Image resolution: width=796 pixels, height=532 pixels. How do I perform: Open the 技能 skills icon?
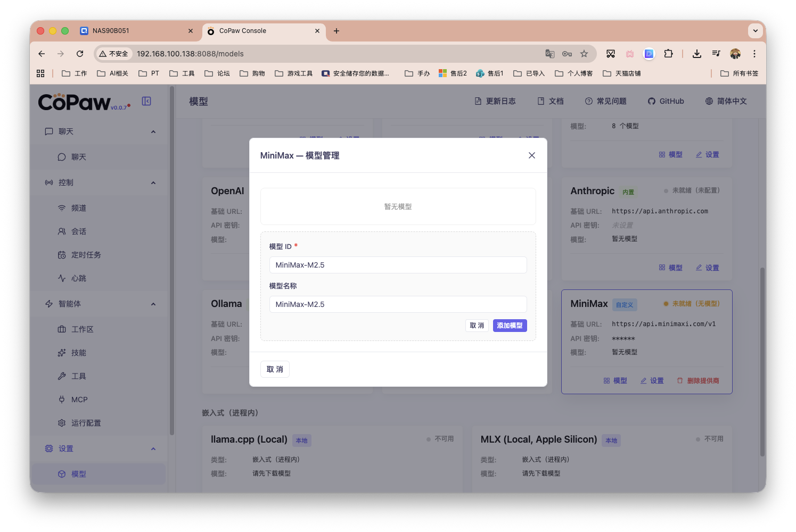coord(62,352)
